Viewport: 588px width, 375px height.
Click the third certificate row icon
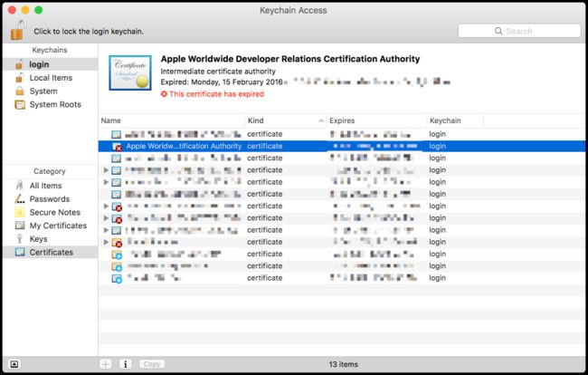117,158
